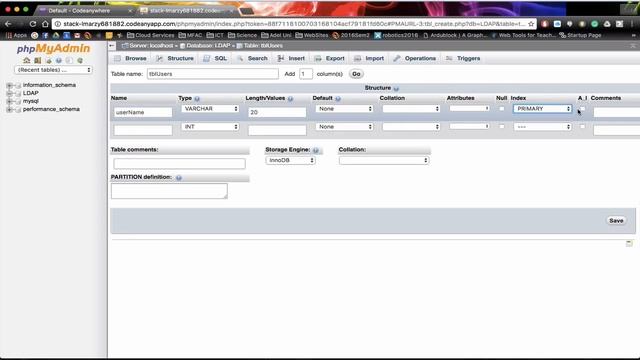Click the phpMyAdmin Home icon in sidebar
The width and height of the screenshot is (640, 360).
click(x=27, y=60)
